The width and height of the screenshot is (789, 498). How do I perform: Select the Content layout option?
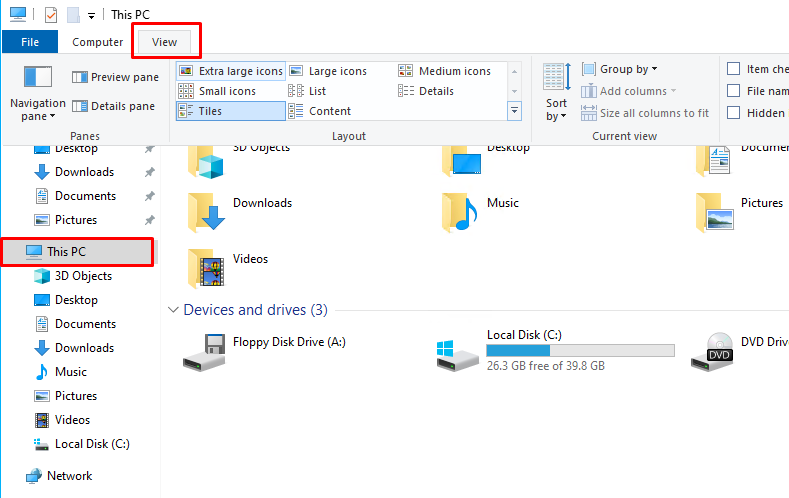[x=320, y=111]
